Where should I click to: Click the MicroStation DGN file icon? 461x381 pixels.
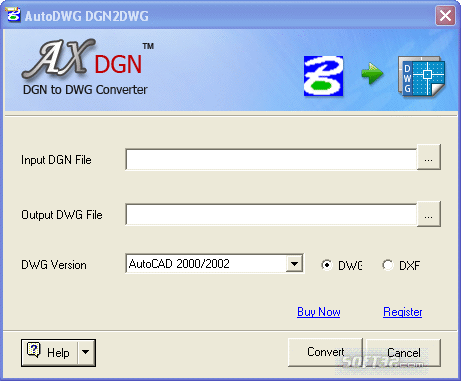323,76
